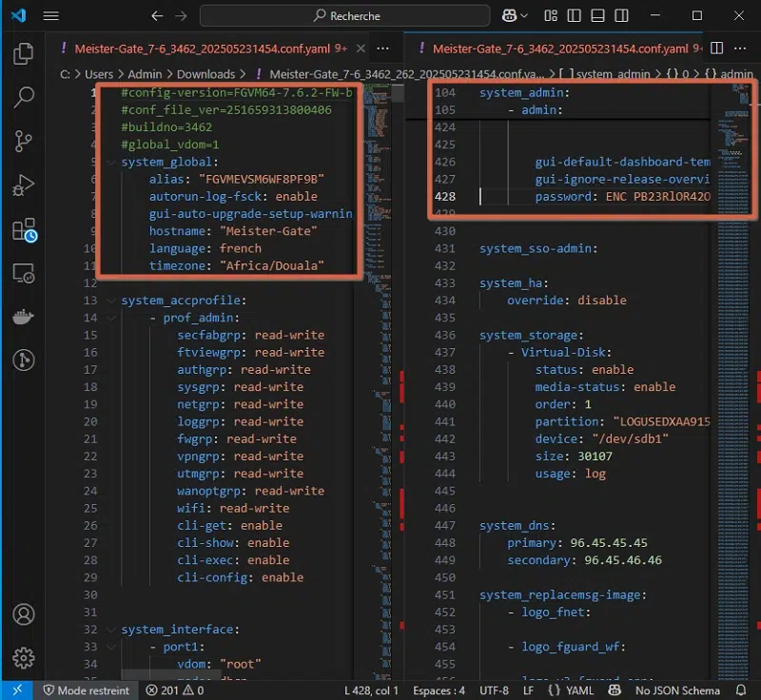Open the Accounts menu icon
Image resolution: width=761 pixels, height=700 pixels.
pos(24,614)
